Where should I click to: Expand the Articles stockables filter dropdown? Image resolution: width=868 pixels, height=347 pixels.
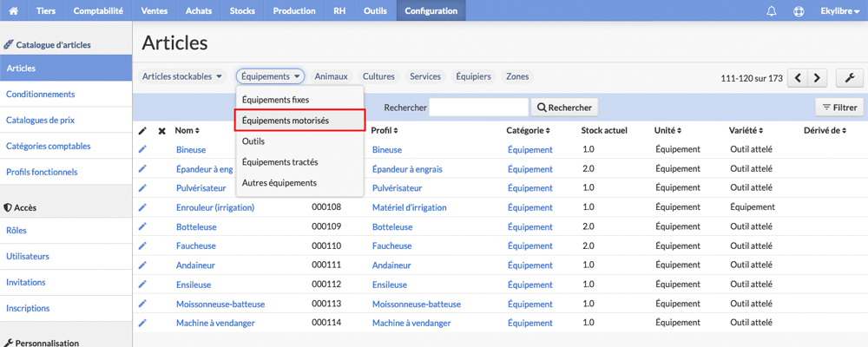(x=182, y=76)
